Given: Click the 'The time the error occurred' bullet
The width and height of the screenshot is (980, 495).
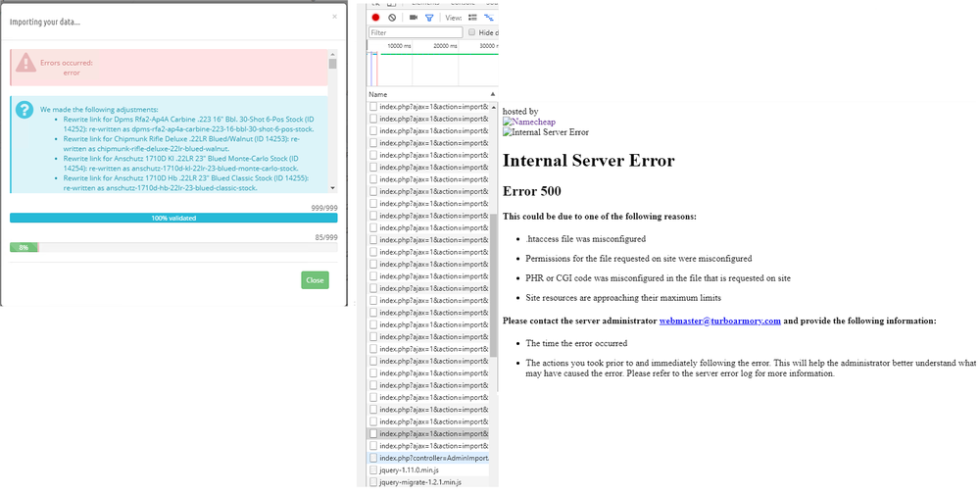Looking at the screenshot, I should pyautogui.click(x=576, y=343).
